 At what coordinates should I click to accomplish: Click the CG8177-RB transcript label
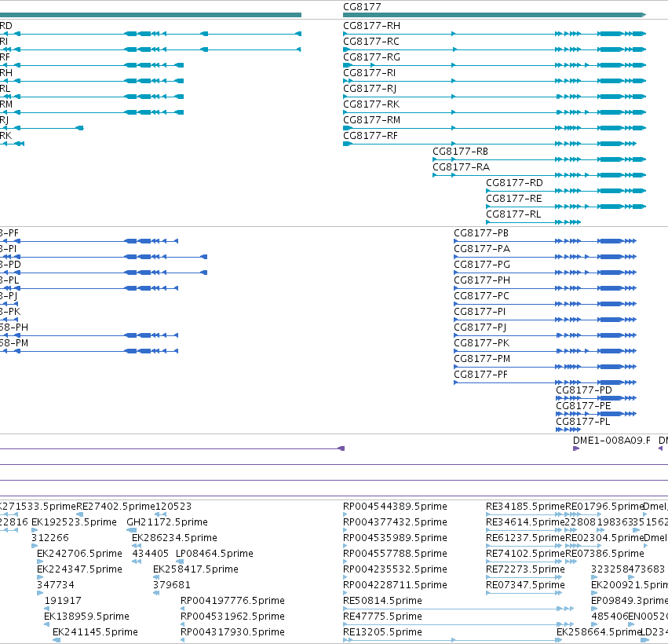coord(461,152)
